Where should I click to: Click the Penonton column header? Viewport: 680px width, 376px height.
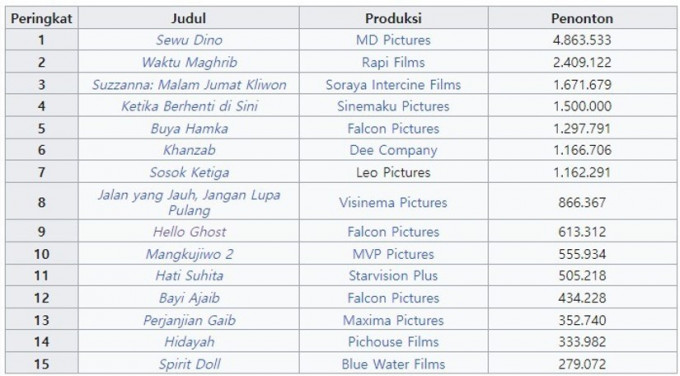pyautogui.click(x=582, y=18)
